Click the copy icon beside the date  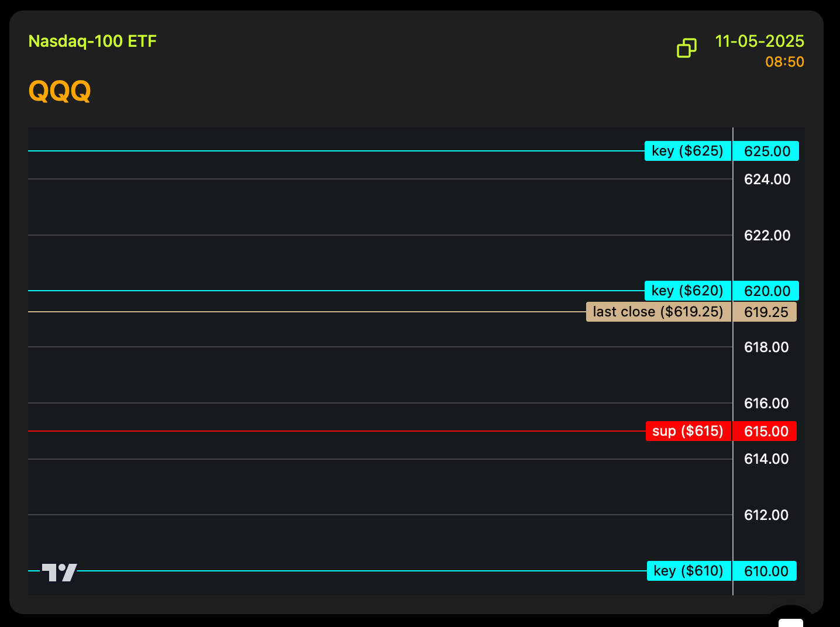click(686, 48)
